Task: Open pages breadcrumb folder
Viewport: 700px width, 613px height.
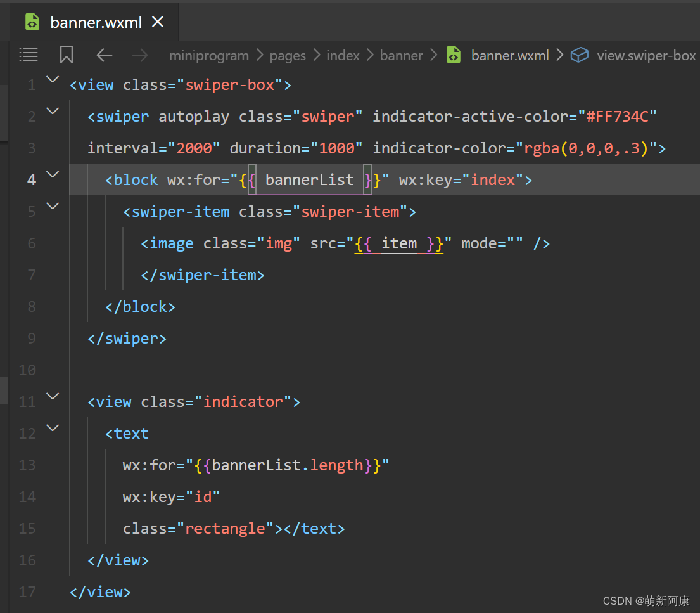Action: pos(288,55)
